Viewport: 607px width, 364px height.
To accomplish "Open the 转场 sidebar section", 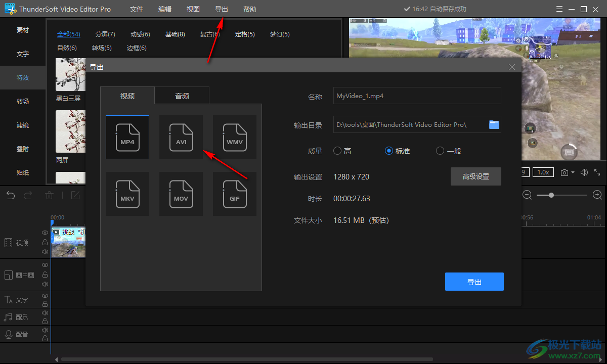I will point(23,102).
